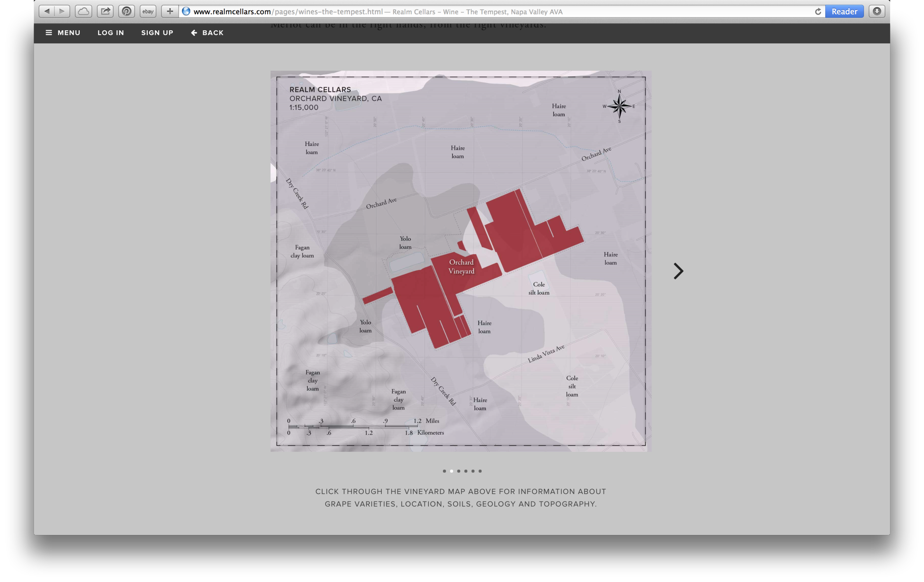The width and height of the screenshot is (924, 582).
Task: Select the second carousel dot
Action: point(452,471)
